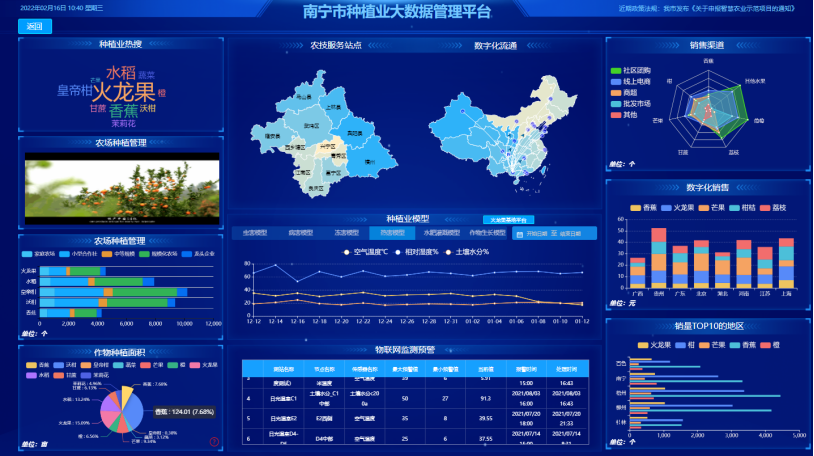Click the red help icon near pie chart

tap(214, 442)
